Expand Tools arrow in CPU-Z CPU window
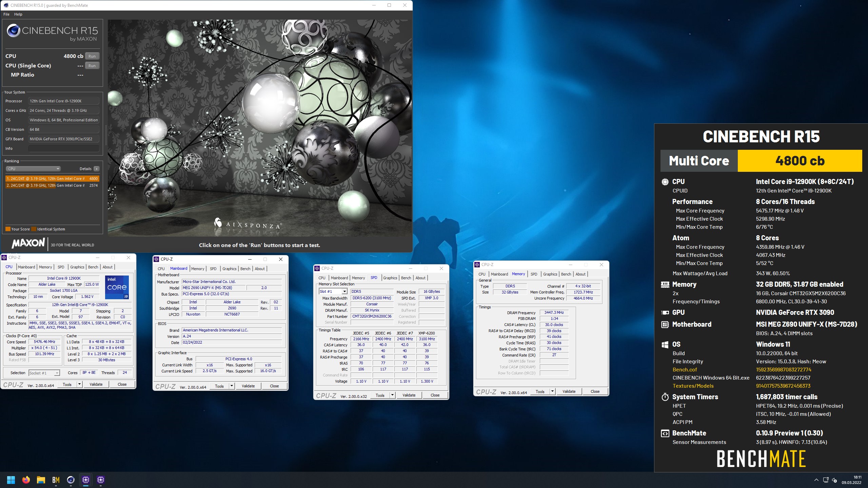Viewport: 868px width, 488px height. (x=79, y=384)
